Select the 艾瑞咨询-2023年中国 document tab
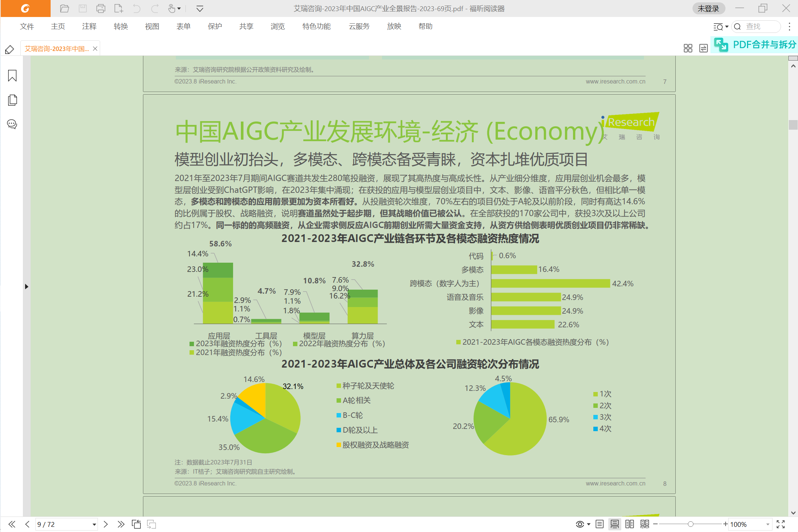Image resolution: width=798 pixels, height=532 pixels. point(57,49)
